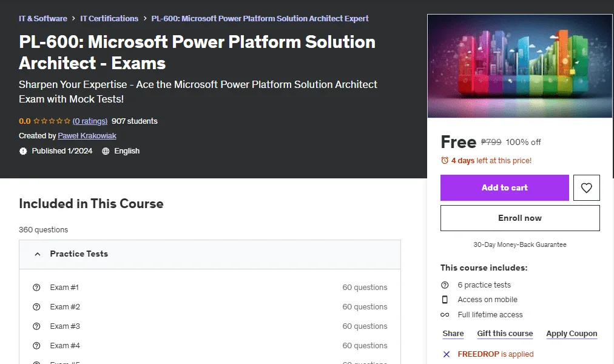Click the 'Included in This Course' heading
The width and height of the screenshot is (614, 364).
pyautogui.click(x=91, y=203)
